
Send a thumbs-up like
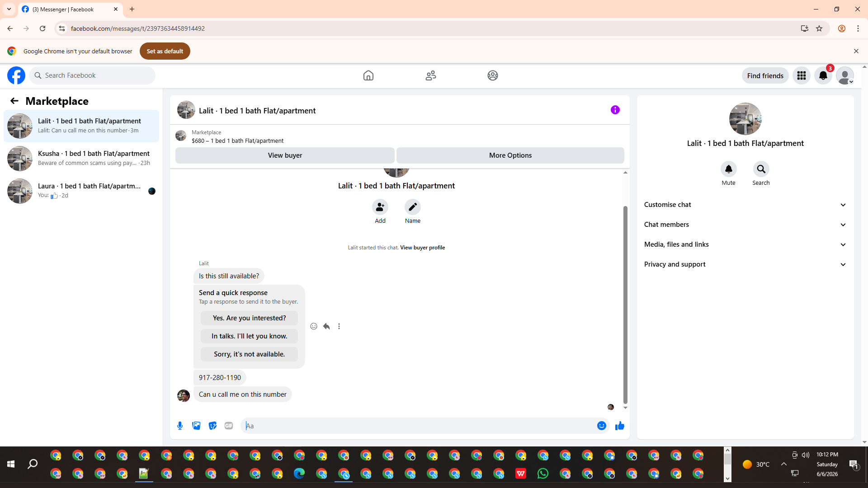pos(620,426)
